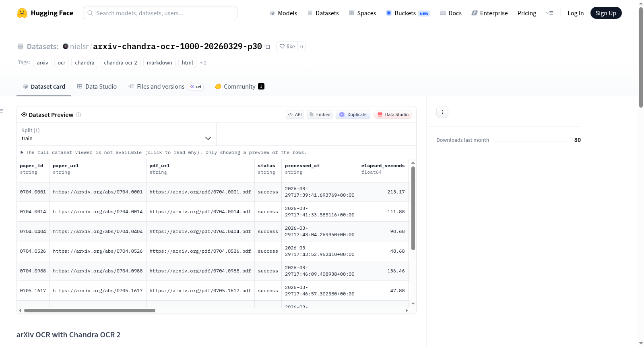Go to the Community tab

[x=240, y=87]
